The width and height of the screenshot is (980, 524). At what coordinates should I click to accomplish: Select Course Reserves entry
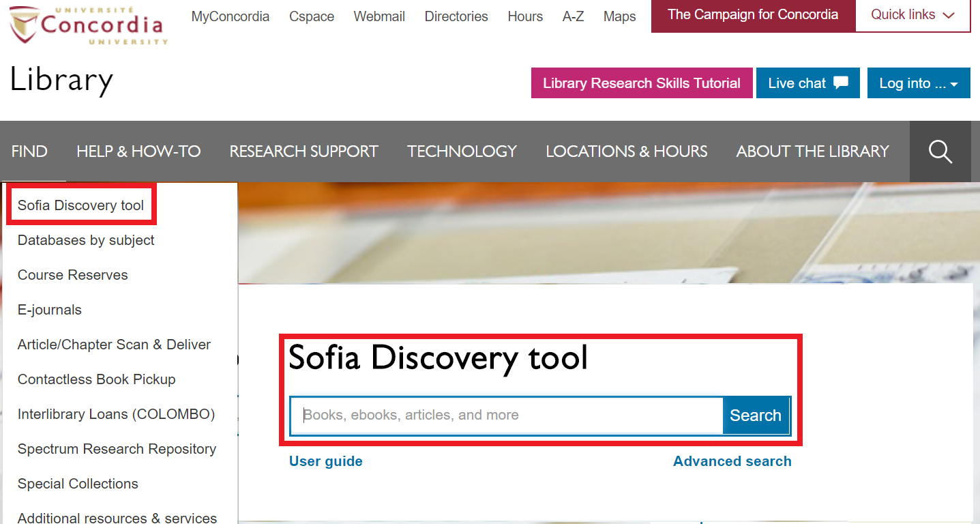[72, 275]
